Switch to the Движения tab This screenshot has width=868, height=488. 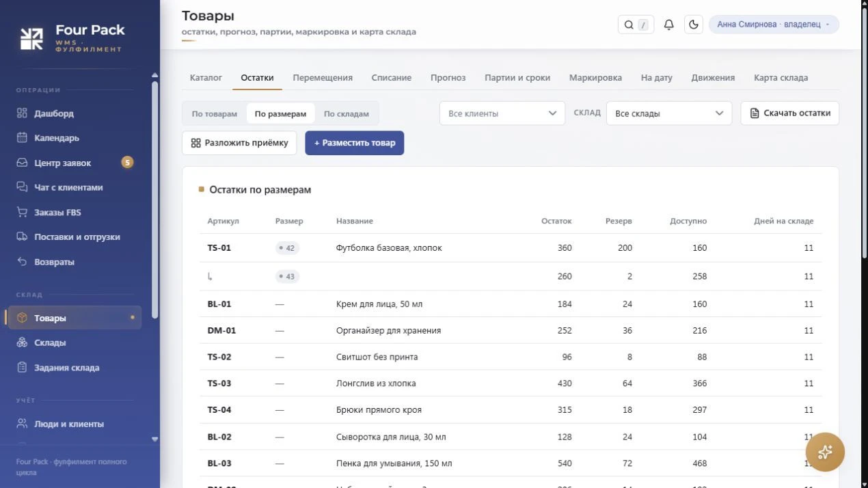[x=713, y=77]
